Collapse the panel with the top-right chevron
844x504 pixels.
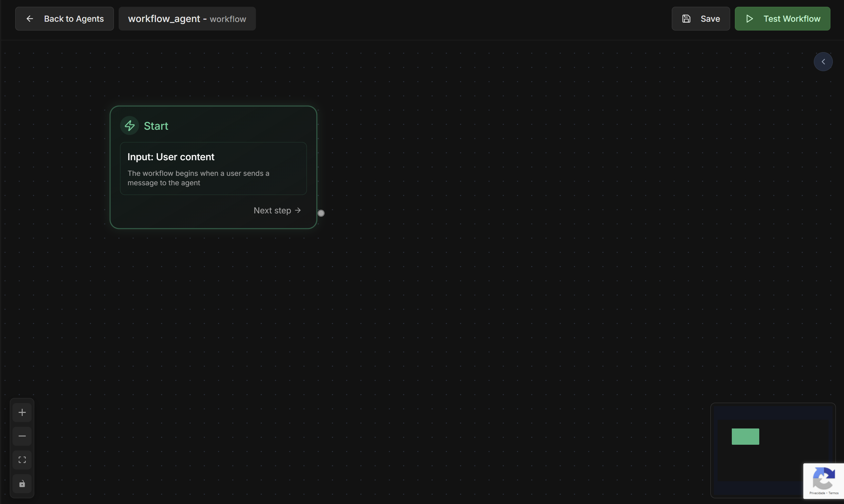823,61
